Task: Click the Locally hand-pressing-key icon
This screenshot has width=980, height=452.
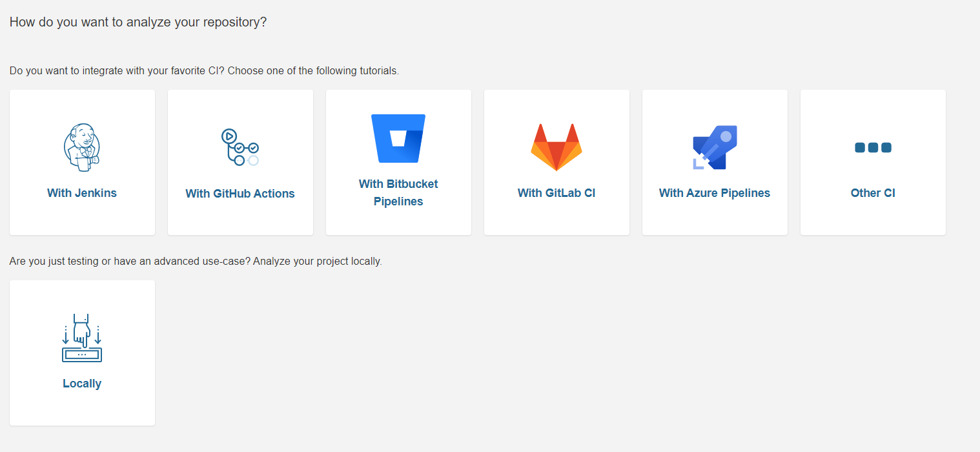Action: (82, 338)
